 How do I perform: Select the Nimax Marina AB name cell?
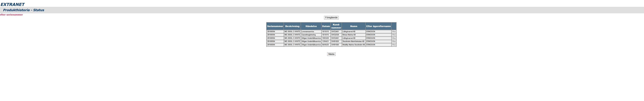(354, 35)
